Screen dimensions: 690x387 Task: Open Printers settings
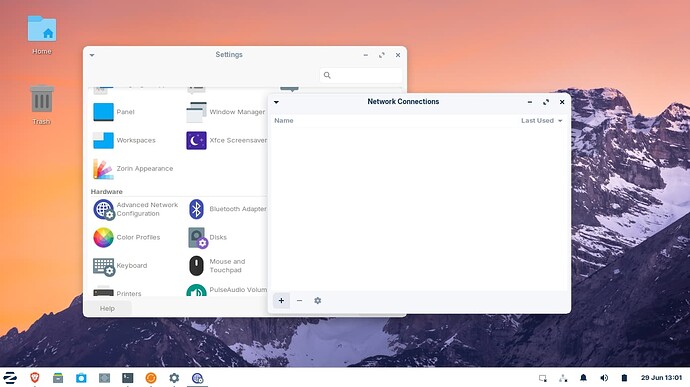(117, 292)
